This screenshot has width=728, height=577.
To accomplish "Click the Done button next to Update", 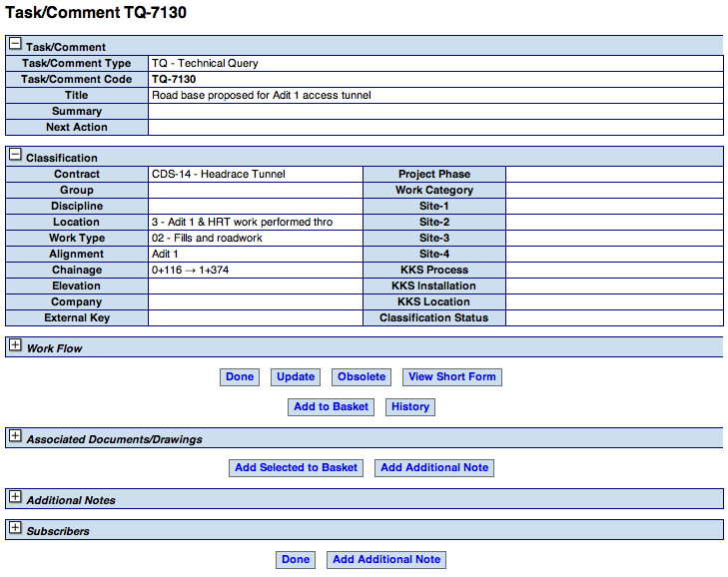I will tap(240, 377).
